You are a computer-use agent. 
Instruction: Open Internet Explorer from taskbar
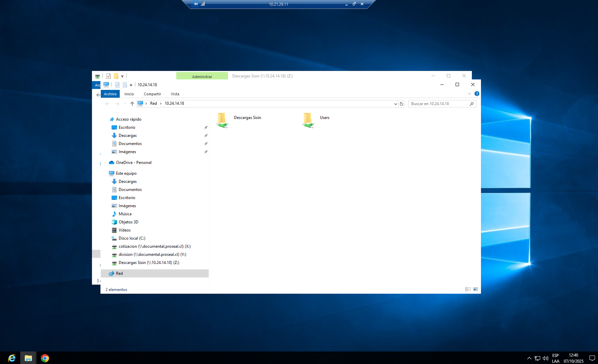pyautogui.click(x=12, y=358)
